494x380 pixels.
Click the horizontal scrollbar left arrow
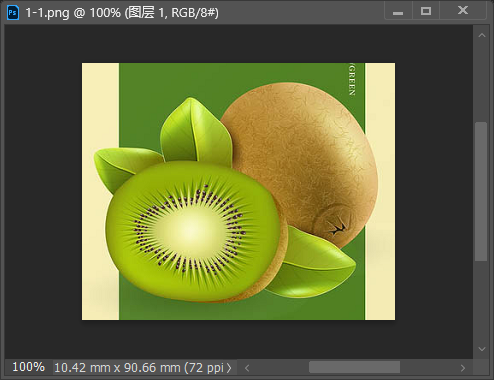[x=247, y=368]
